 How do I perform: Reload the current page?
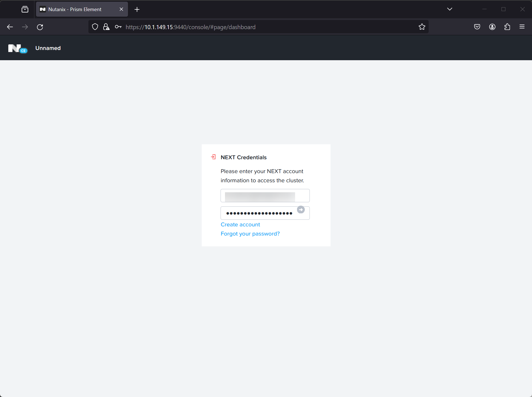pos(40,27)
